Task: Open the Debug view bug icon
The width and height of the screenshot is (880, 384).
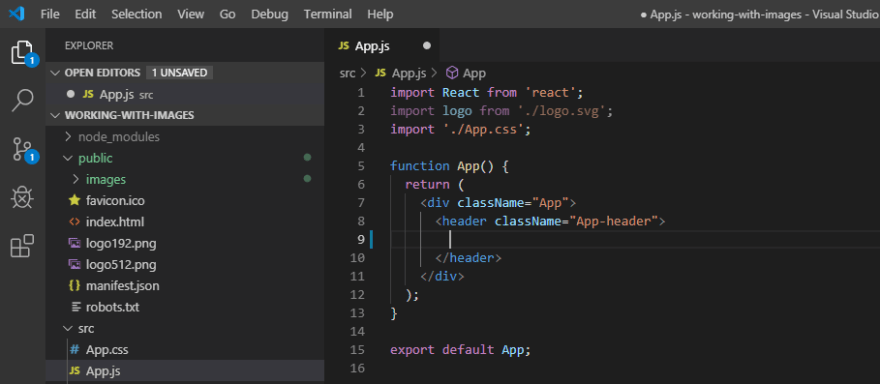Action: pos(22,198)
